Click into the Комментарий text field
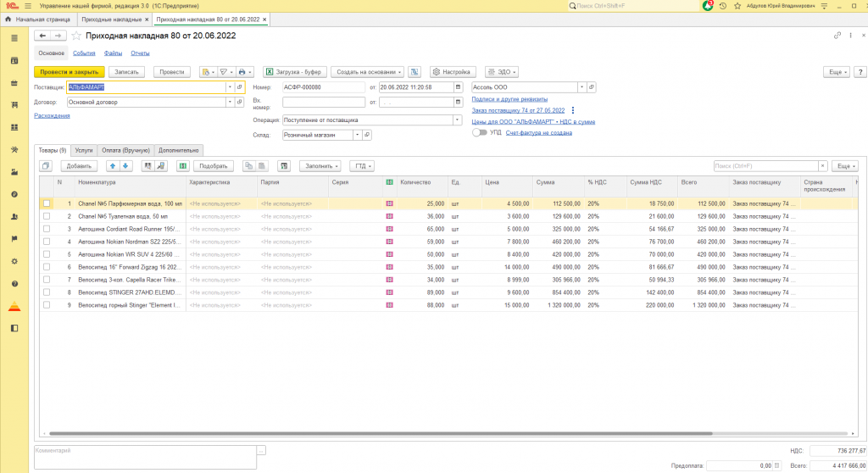This screenshot has height=473, width=868. (144, 456)
